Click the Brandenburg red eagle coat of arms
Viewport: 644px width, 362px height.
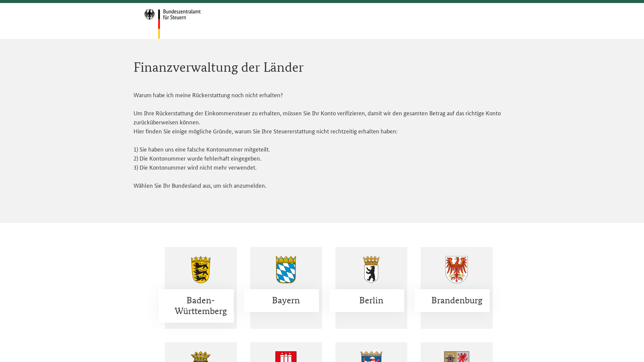coord(457,269)
